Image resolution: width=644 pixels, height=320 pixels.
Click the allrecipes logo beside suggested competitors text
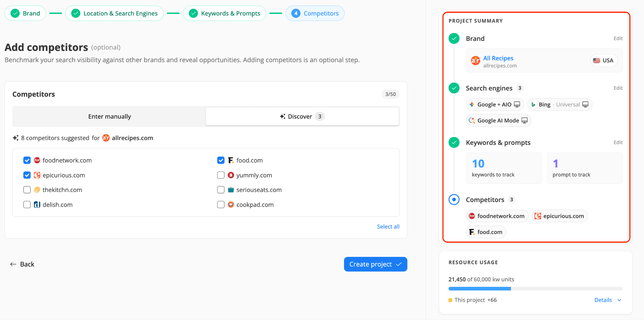[x=106, y=138]
